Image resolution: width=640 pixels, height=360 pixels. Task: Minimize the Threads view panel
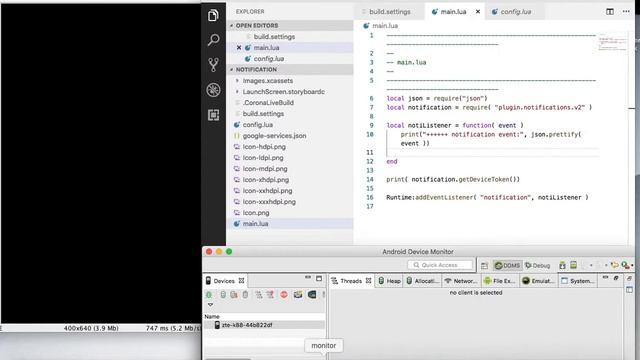pyautogui.click(x=605, y=278)
